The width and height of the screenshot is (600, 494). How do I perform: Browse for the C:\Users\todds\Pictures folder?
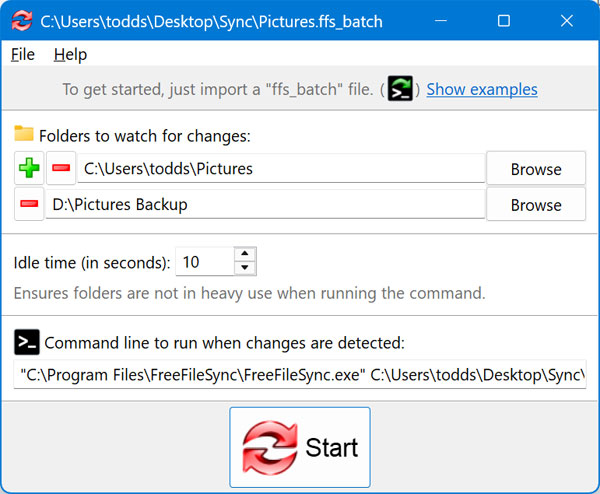tap(536, 169)
